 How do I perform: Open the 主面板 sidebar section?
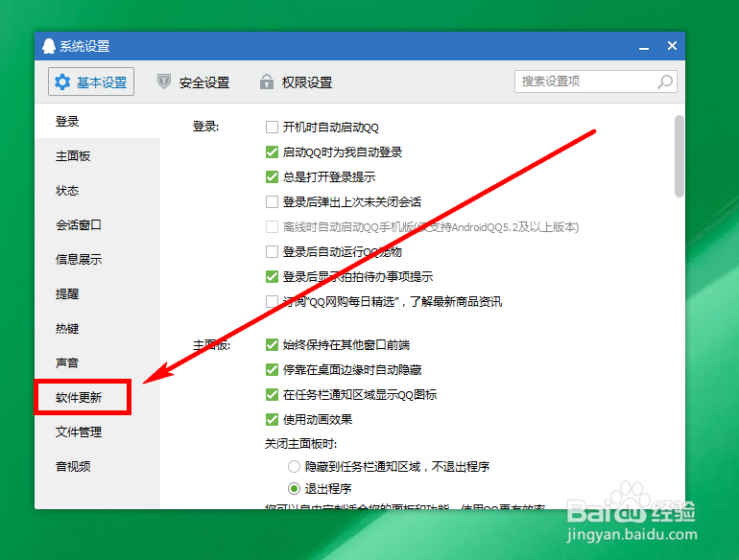98,156
